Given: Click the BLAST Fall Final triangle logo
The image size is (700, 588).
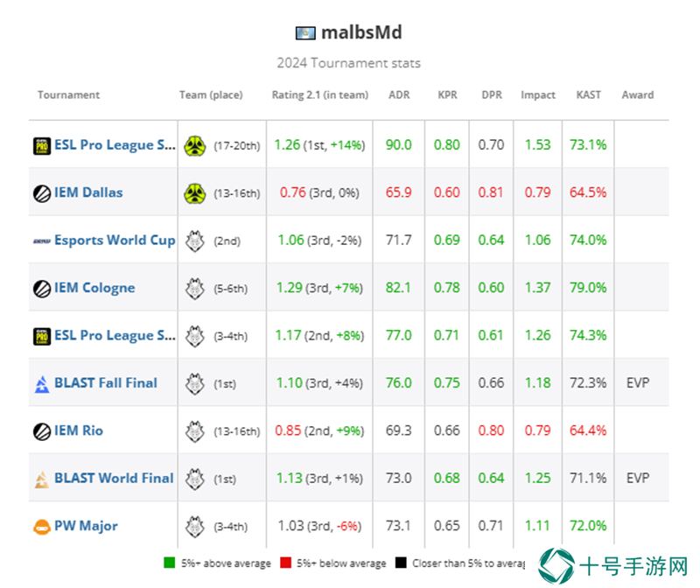Looking at the screenshot, I should 42,384.
